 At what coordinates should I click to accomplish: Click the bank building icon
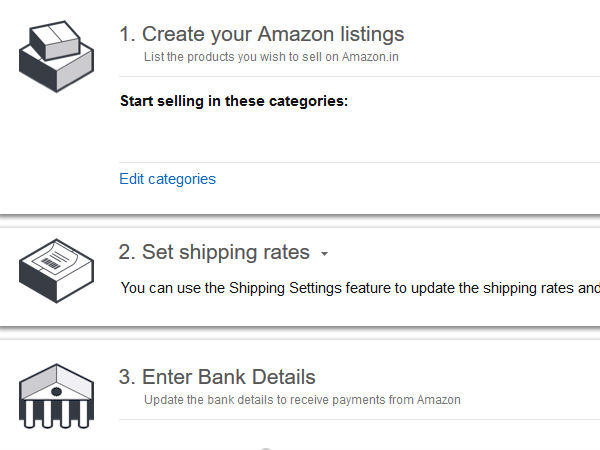(x=56, y=395)
